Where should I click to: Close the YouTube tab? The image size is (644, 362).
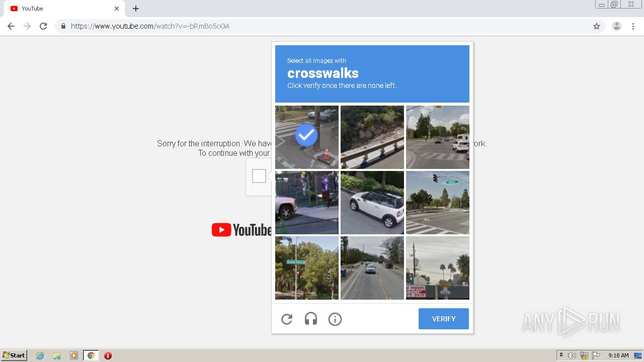(117, 9)
